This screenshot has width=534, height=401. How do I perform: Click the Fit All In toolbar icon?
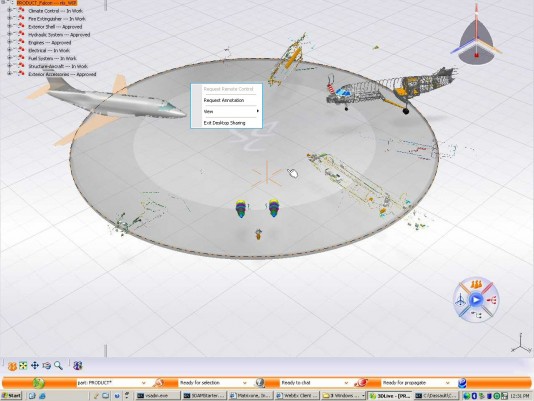click(x=23, y=366)
